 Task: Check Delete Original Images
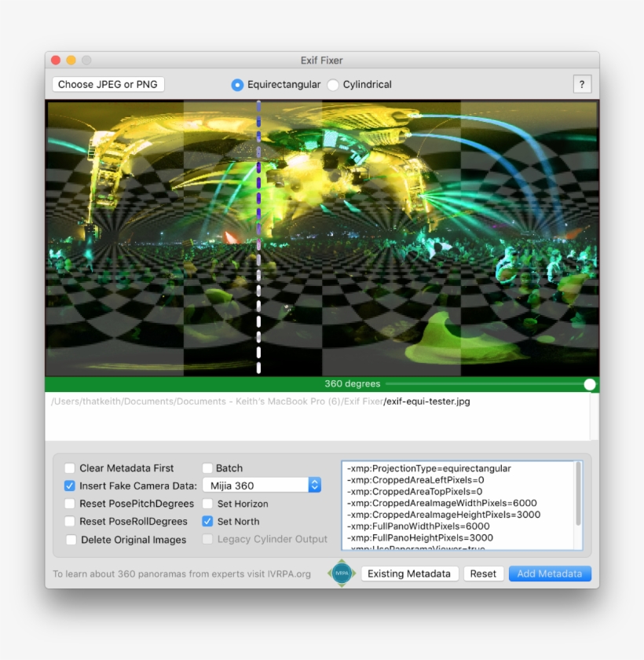point(71,540)
